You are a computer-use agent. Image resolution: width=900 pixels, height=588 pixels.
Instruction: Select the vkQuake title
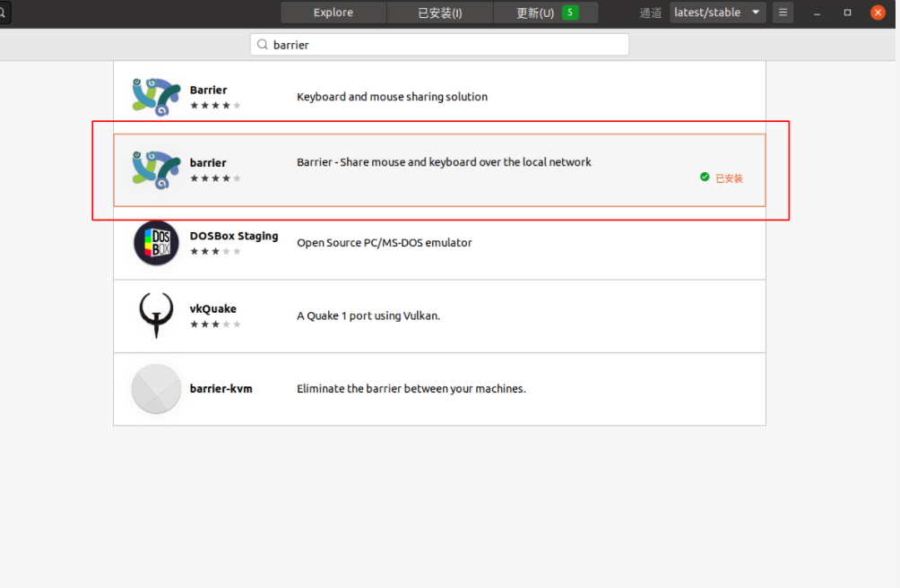pyautogui.click(x=213, y=308)
